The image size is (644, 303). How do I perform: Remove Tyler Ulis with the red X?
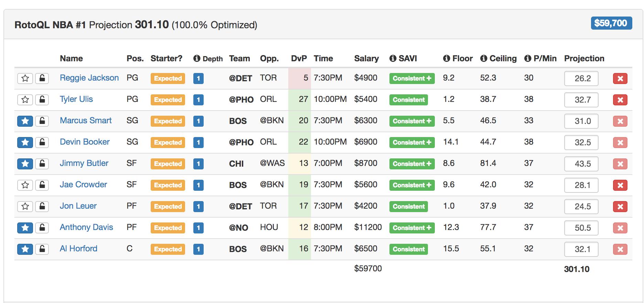point(620,100)
